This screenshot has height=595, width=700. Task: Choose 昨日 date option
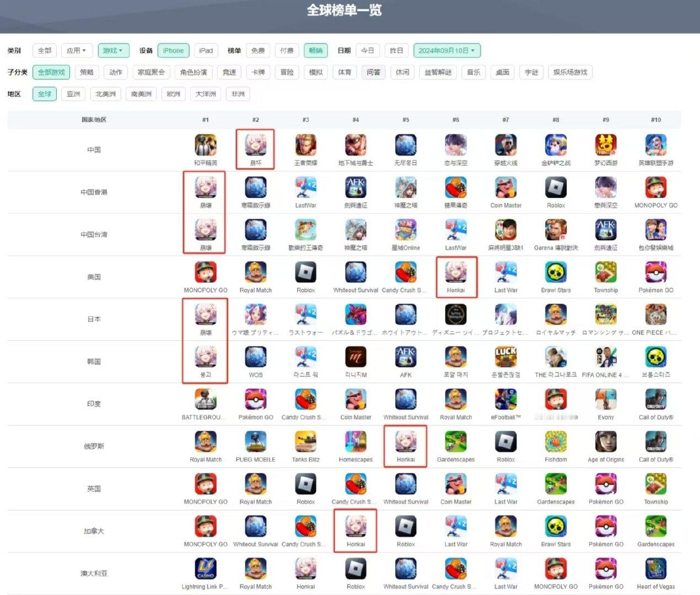tap(396, 51)
